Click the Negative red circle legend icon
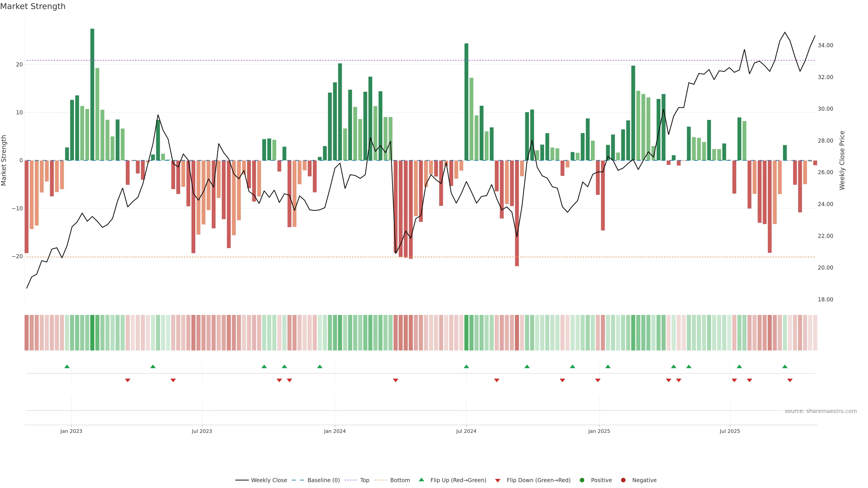The height and width of the screenshot is (488, 868). coord(623,480)
